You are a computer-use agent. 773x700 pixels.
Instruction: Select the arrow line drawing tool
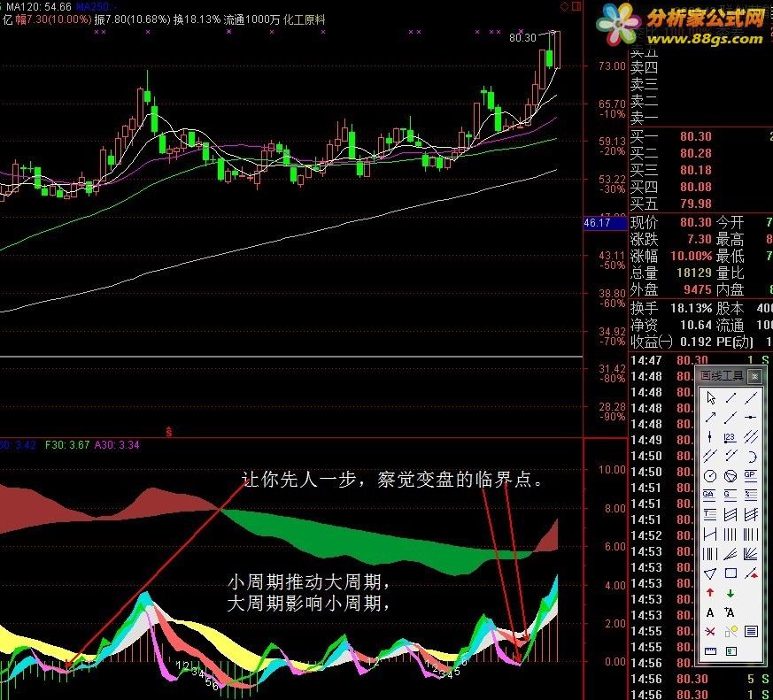tap(710, 417)
